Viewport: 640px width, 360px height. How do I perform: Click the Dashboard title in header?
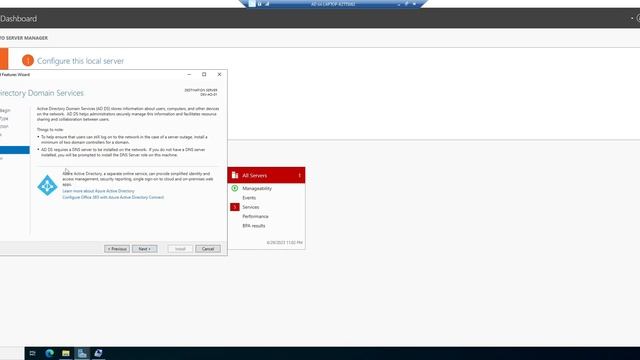tap(18, 18)
